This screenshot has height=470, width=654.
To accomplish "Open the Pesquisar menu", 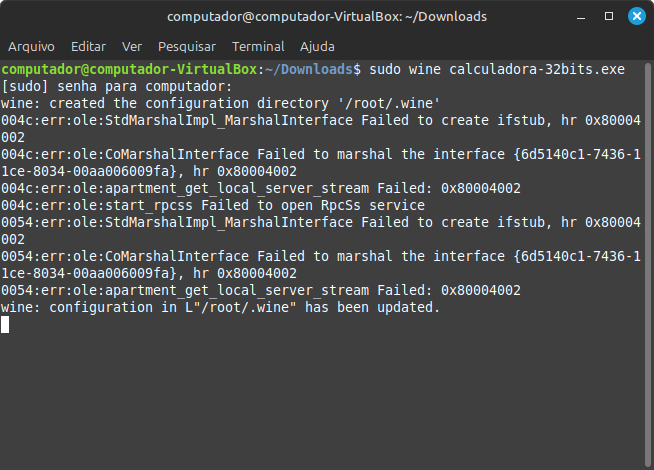I will (187, 47).
